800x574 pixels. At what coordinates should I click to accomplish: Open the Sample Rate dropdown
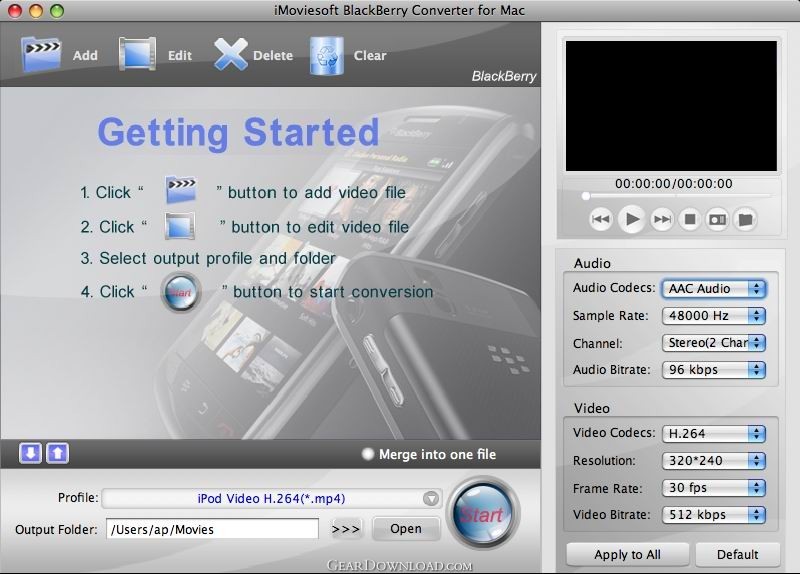tap(714, 315)
